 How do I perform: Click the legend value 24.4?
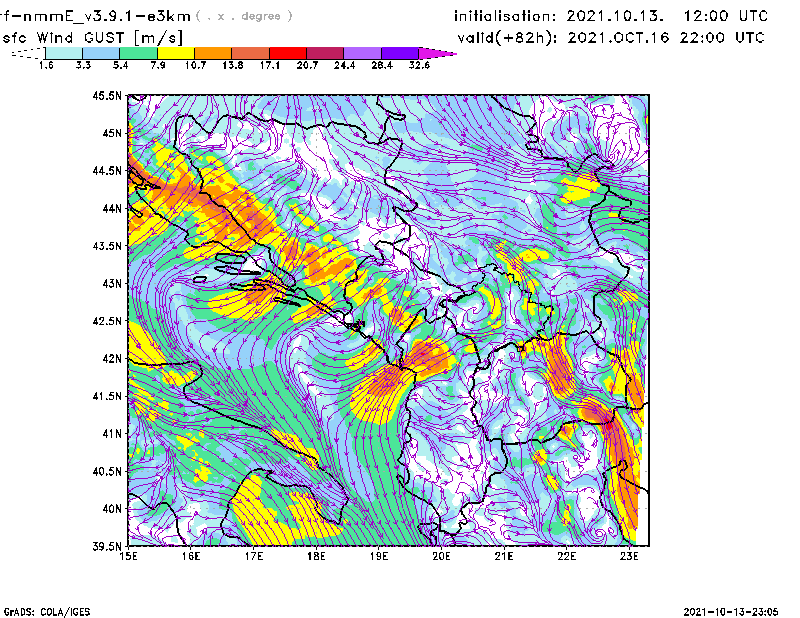344,65
